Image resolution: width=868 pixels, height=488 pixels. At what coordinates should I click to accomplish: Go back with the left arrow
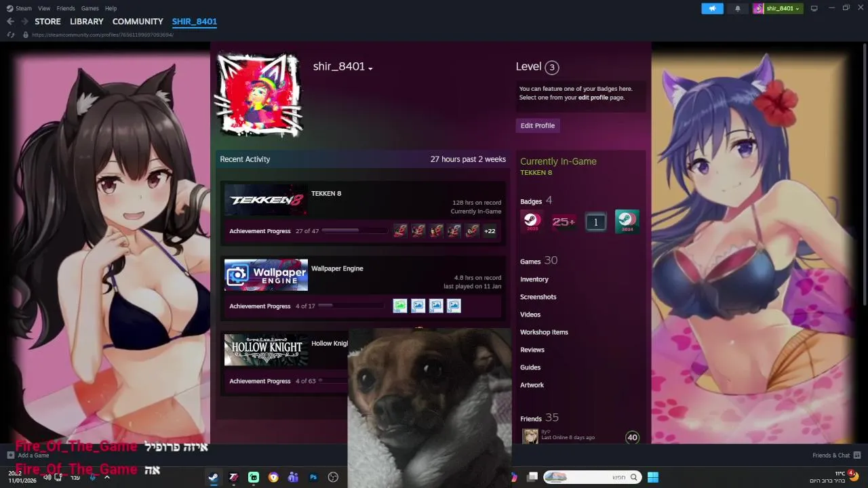pyautogui.click(x=10, y=22)
